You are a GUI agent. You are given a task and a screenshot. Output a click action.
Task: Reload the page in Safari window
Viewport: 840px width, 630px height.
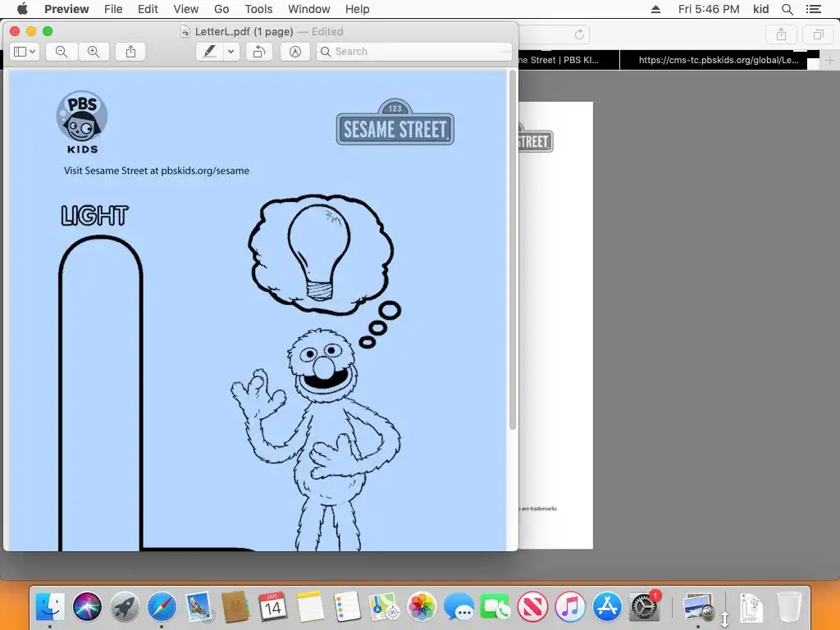click(579, 34)
